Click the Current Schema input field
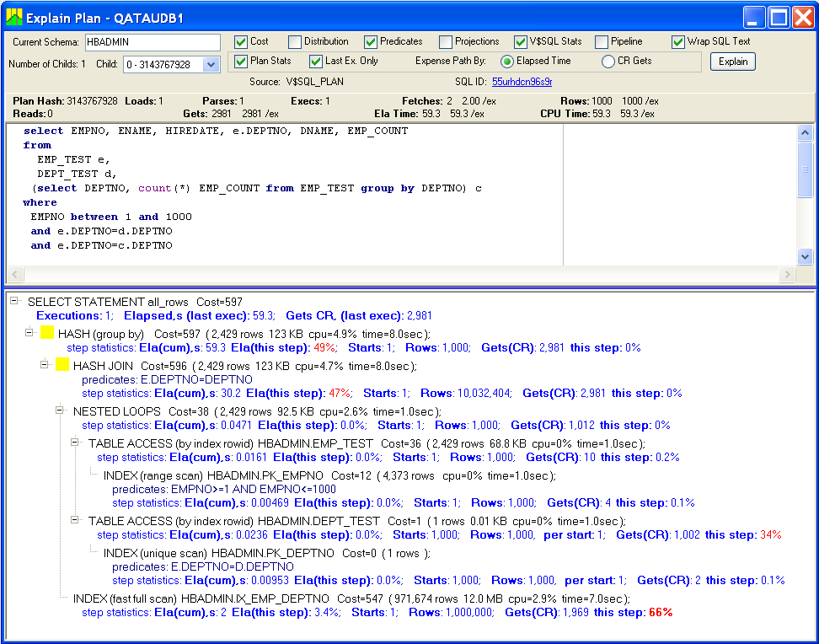The width and height of the screenshot is (819, 644). pos(153,42)
